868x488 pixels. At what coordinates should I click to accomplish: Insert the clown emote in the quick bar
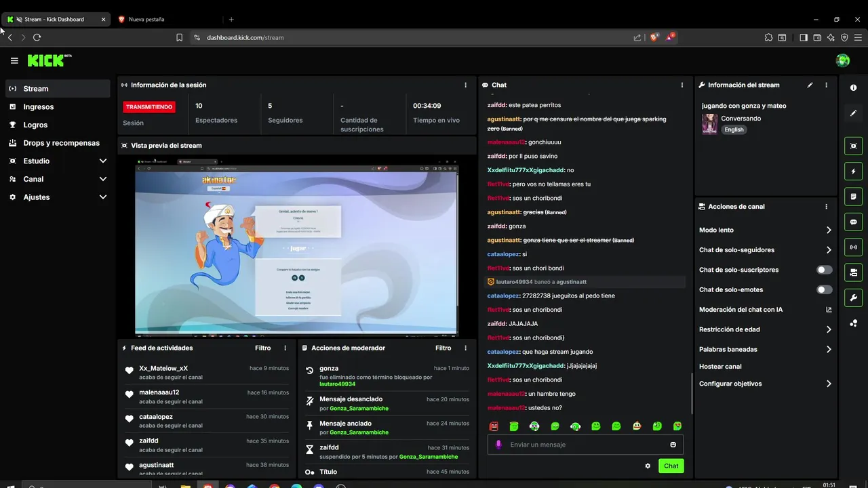[x=637, y=426]
